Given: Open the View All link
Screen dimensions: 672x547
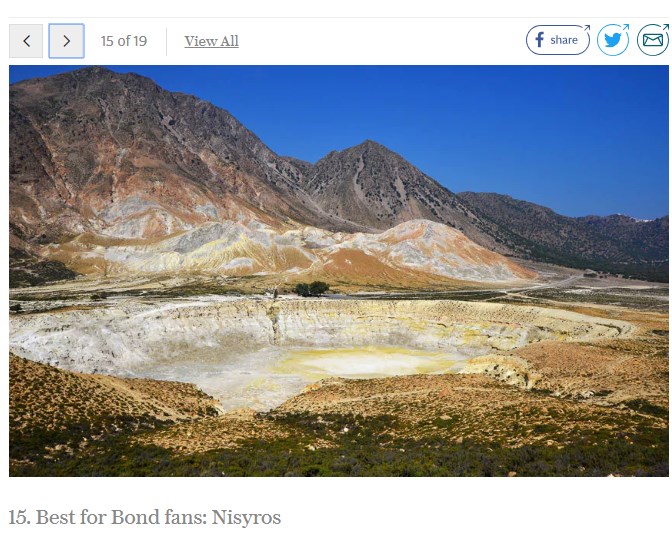Looking at the screenshot, I should tap(211, 41).
